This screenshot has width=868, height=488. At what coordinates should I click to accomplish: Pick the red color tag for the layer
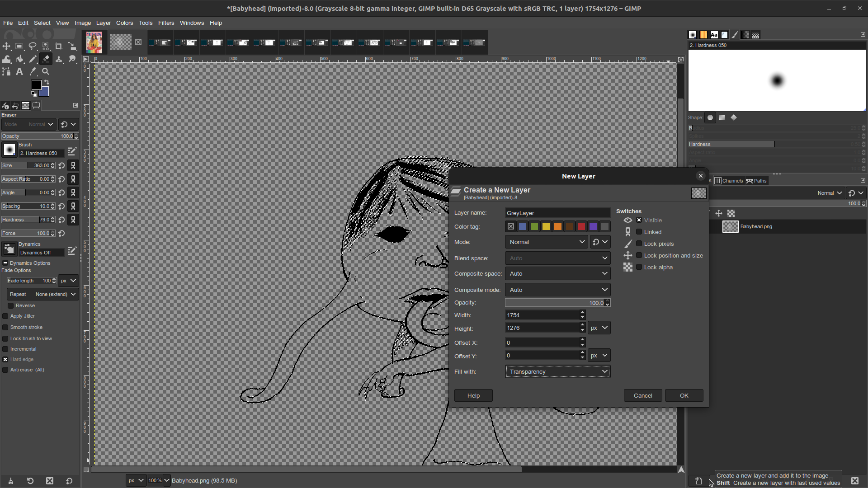tap(581, 226)
